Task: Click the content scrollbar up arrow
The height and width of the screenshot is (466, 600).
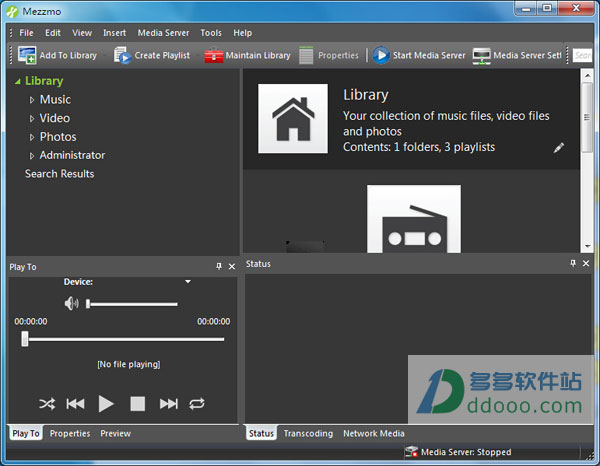Action: 587,75
